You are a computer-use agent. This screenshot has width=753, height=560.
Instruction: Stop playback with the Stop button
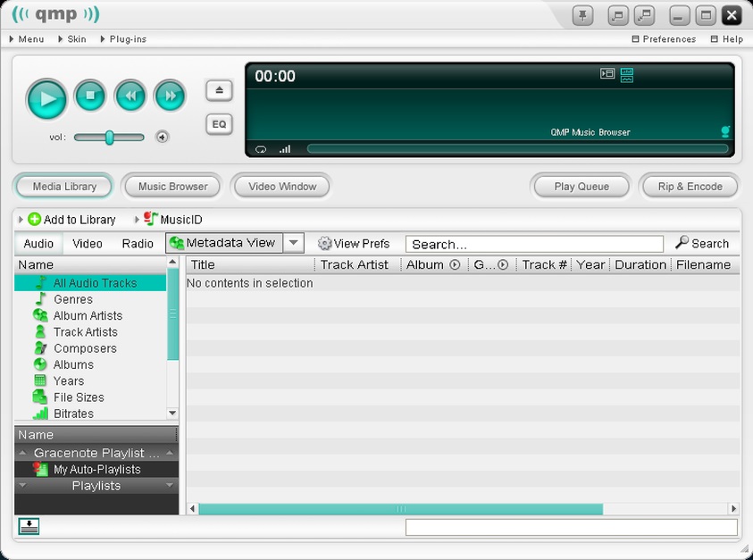pyautogui.click(x=90, y=96)
